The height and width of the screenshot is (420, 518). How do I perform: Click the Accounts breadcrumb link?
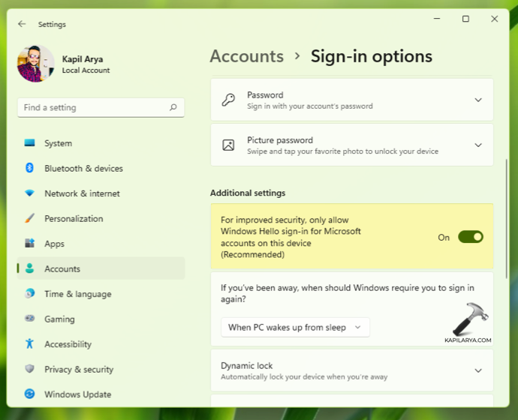[x=247, y=56]
